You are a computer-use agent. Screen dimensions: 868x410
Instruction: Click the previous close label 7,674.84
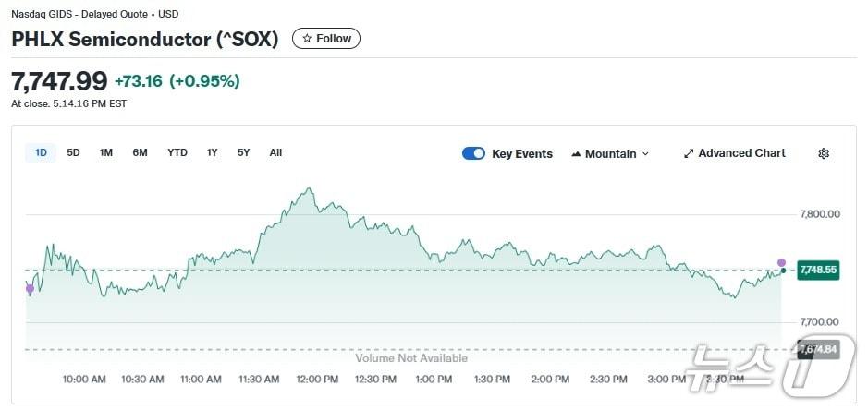pyautogui.click(x=817, y=349)
